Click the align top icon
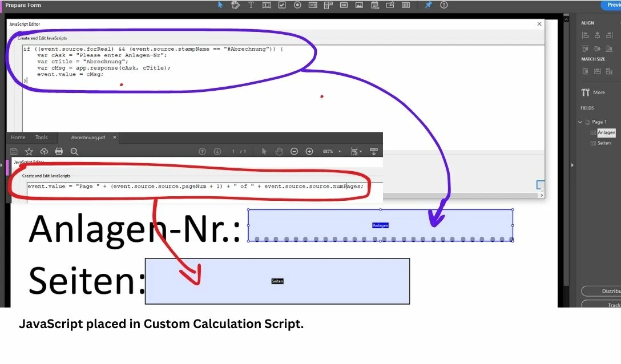The image size is (621, 364). click(x=586, y=48)
